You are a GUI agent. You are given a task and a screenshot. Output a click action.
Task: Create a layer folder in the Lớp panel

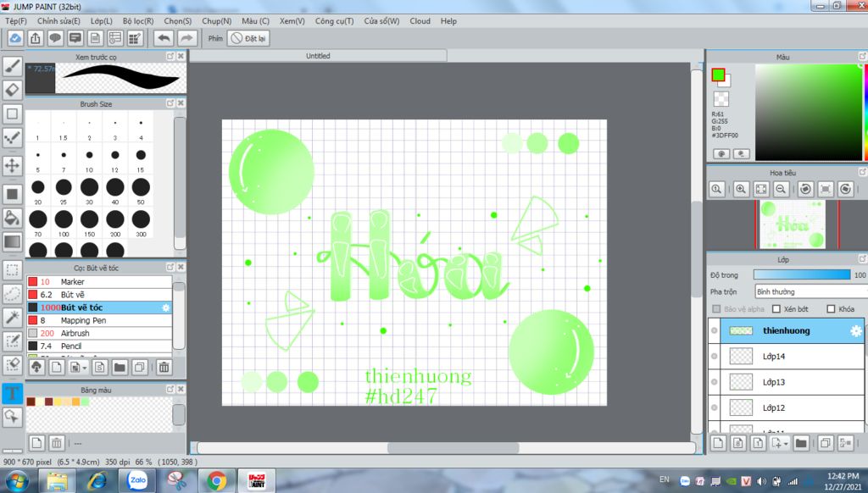800,443
